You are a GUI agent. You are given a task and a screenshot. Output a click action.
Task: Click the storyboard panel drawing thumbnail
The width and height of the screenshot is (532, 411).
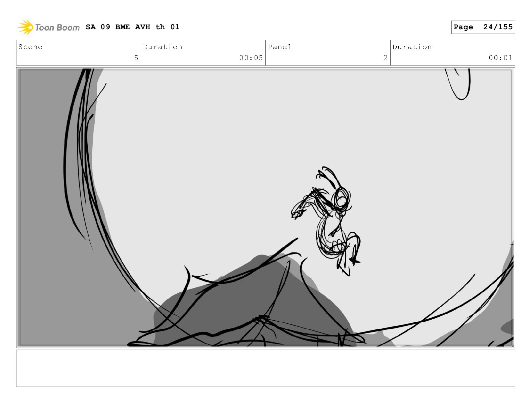pyautogui.click(x=265, y=208)
